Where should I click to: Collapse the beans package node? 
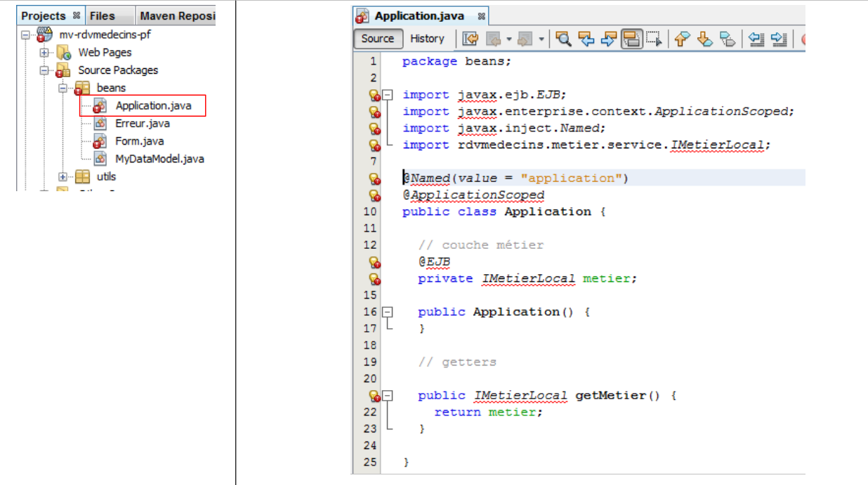63,89
